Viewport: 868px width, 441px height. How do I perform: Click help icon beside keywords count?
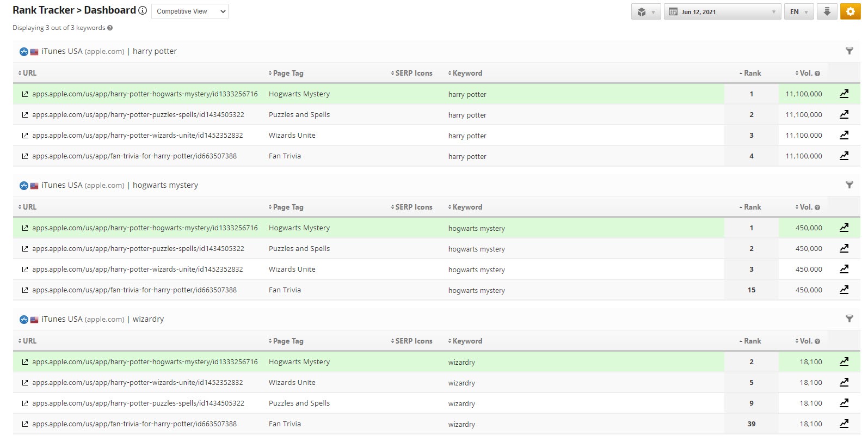(110, 28)
